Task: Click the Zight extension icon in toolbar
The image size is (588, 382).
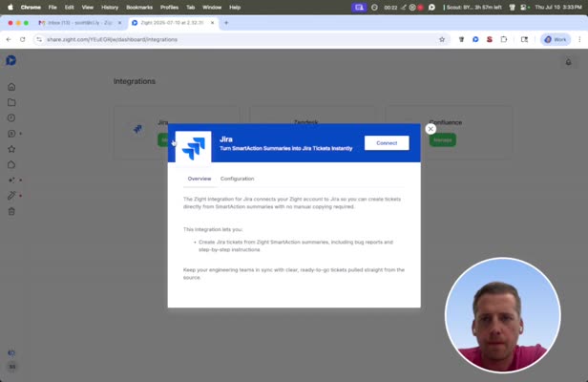Action: pos(475,39)
